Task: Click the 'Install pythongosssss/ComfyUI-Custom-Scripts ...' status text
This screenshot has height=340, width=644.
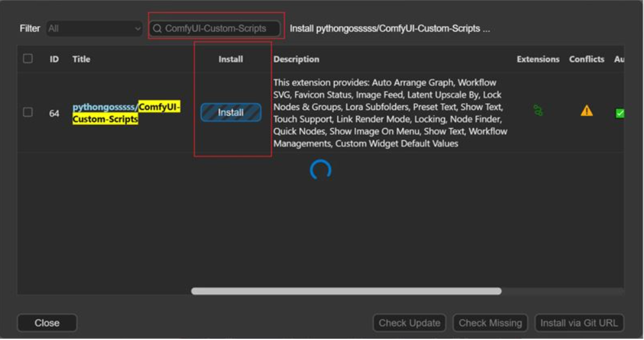Action: (x=390, y=28)
